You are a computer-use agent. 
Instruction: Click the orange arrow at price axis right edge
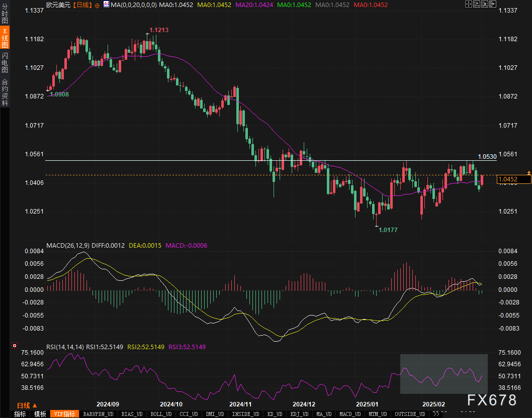point(528,173)
